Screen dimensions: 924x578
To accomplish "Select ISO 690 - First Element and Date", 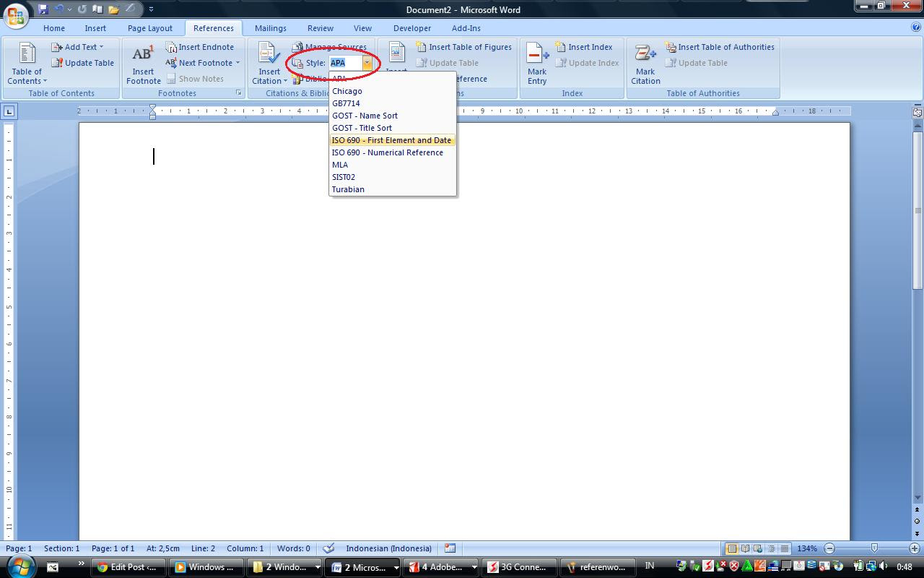I will [x=392, y=140].
